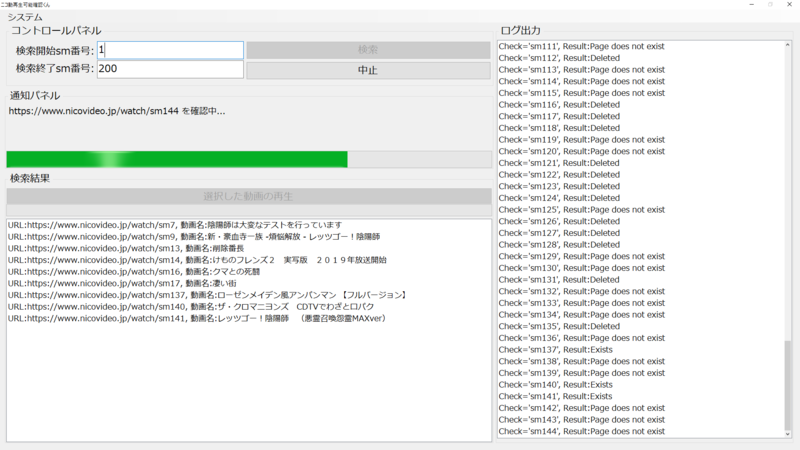Open the システム menu
Screen dimensions: 800x450
28,17
